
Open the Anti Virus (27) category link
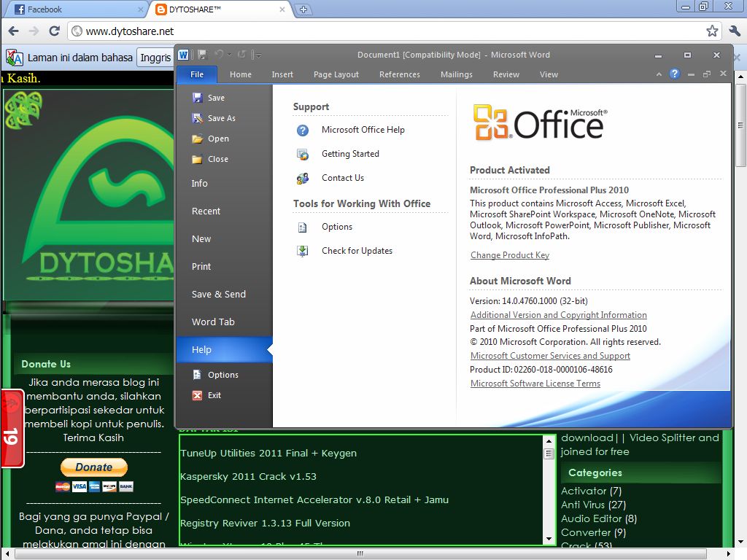tap(593, 505)
